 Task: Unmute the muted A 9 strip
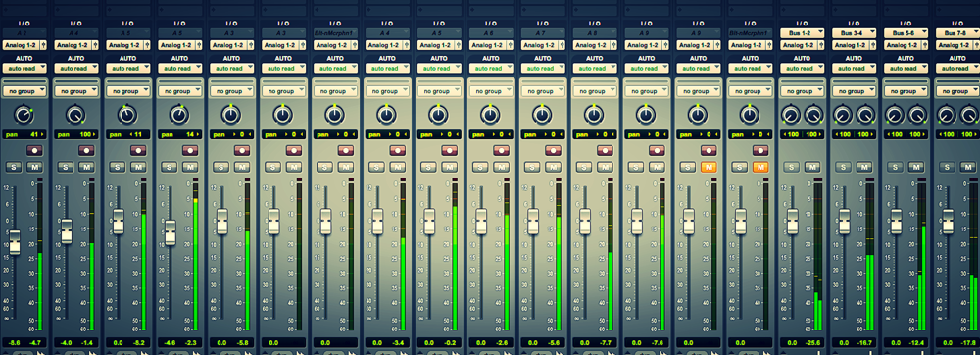click(709, 167)
